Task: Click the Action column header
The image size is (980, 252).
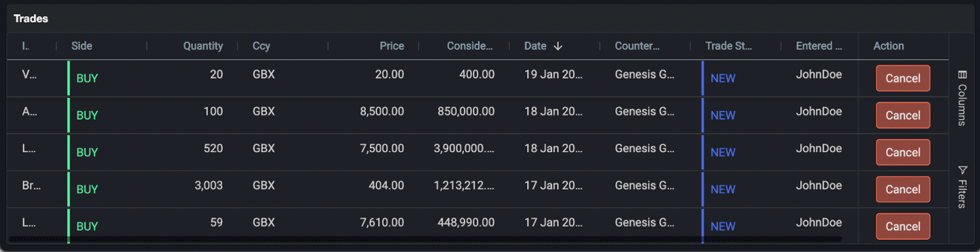Action: click(889, 46)
